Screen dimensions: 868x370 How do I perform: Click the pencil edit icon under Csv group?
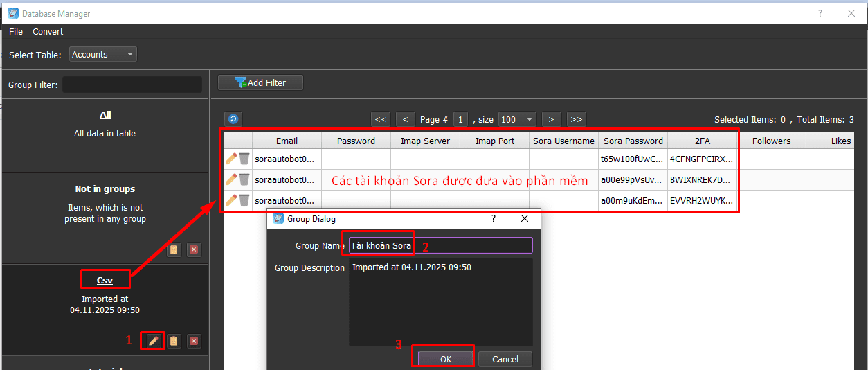(x=153, y=341)
